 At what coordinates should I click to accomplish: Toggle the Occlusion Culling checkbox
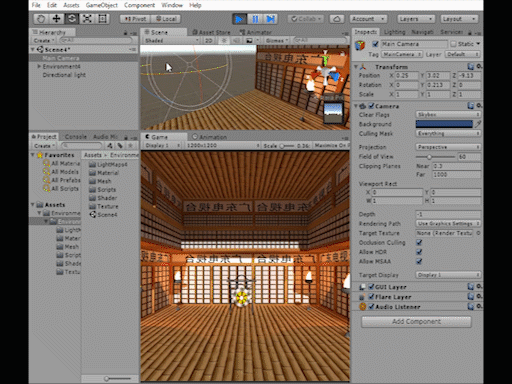[x=419, y=242]
